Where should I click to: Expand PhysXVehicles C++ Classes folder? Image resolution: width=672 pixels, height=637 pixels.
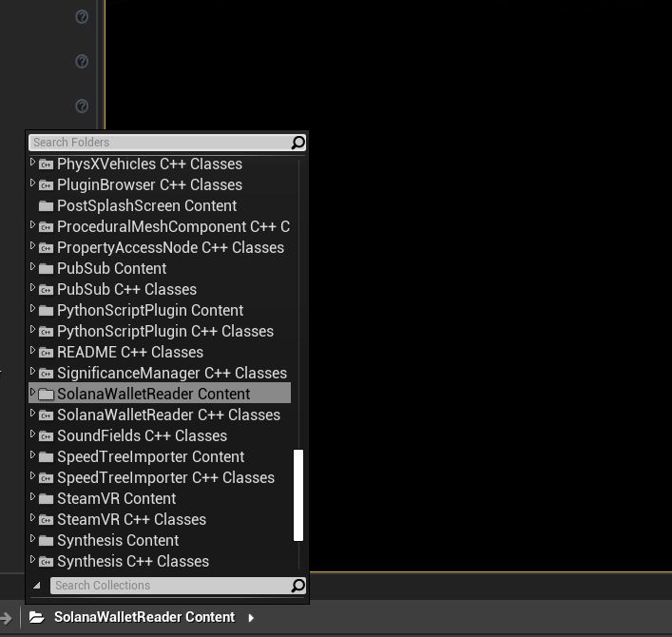tap(32, 162)
